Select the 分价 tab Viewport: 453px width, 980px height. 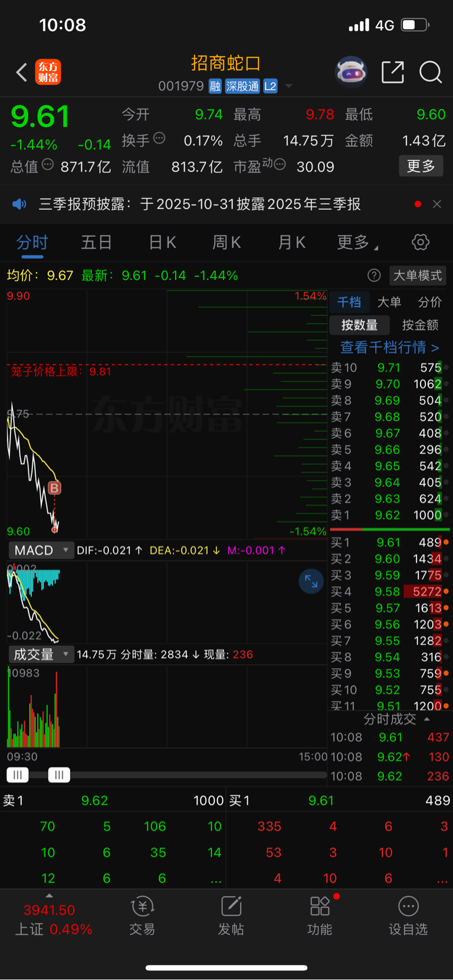(x=430, y=302)
